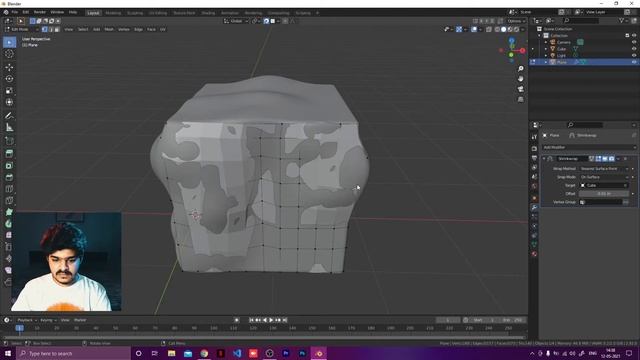Click the timeline current frame marker
Viewport: 640px width, 360px height.
(19, 328)
